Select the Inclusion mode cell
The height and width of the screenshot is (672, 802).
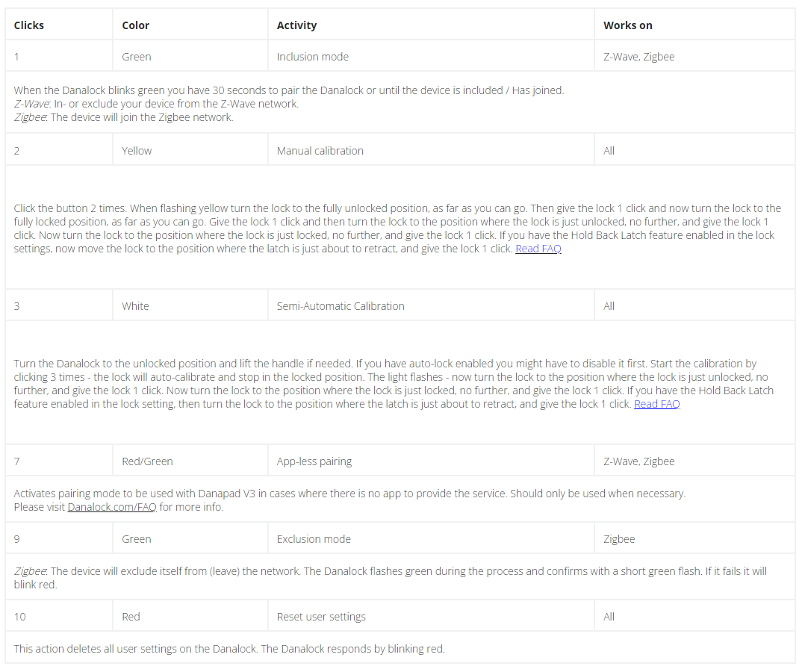click(313, 57)
